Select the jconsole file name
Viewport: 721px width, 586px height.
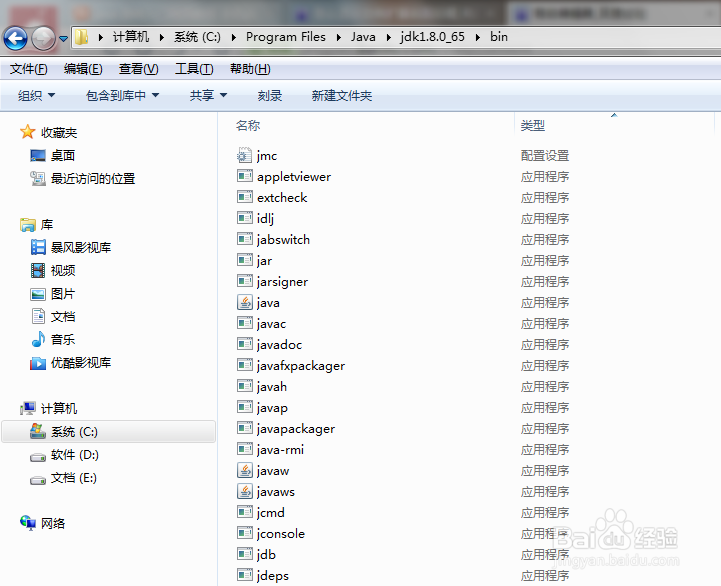(280, 534)
